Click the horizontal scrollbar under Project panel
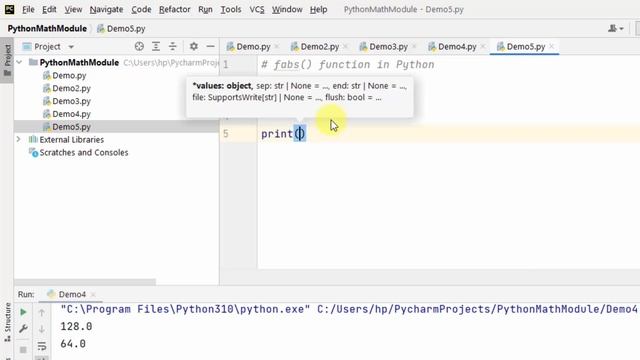The image size is (640, 360). click(84, 282)
